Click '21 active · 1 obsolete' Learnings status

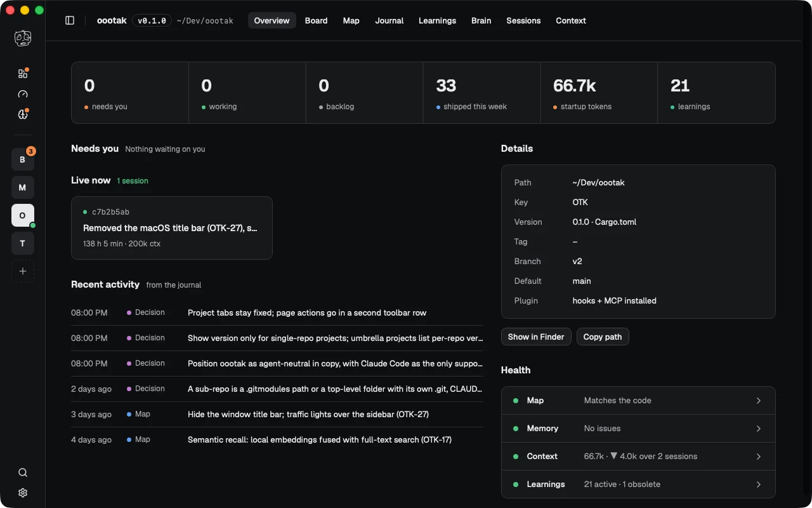coord(622,485)
